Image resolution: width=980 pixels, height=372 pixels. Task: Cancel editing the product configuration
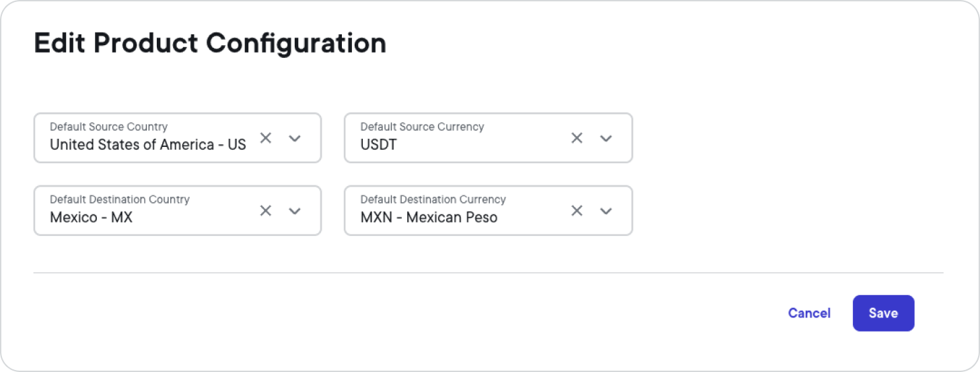tap(809, 313)
